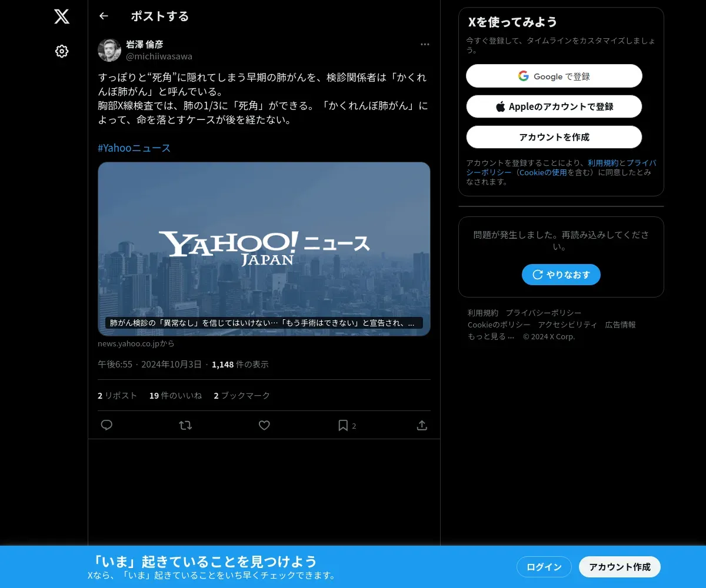
Task: Open the footer Cookieのポリシー link
Action: (499, 325)
